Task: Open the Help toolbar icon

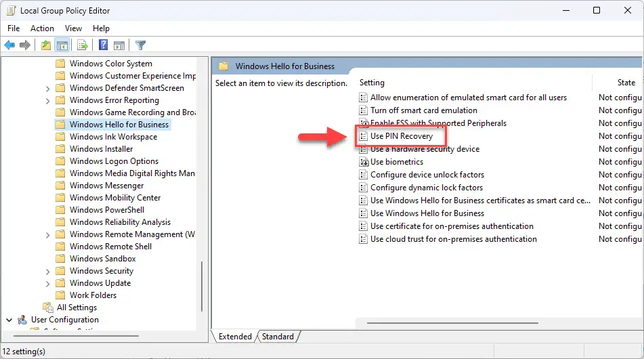Action: [103, 45]
